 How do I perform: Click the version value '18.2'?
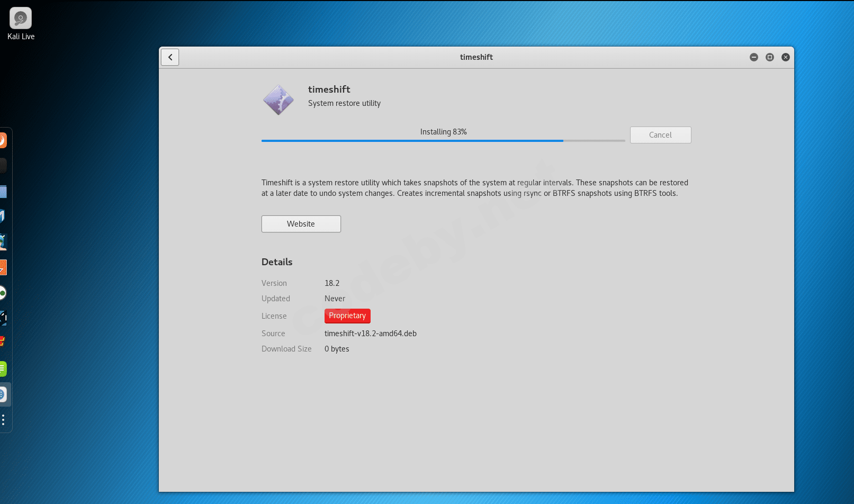pyautogui.click(x=332, y=283)
